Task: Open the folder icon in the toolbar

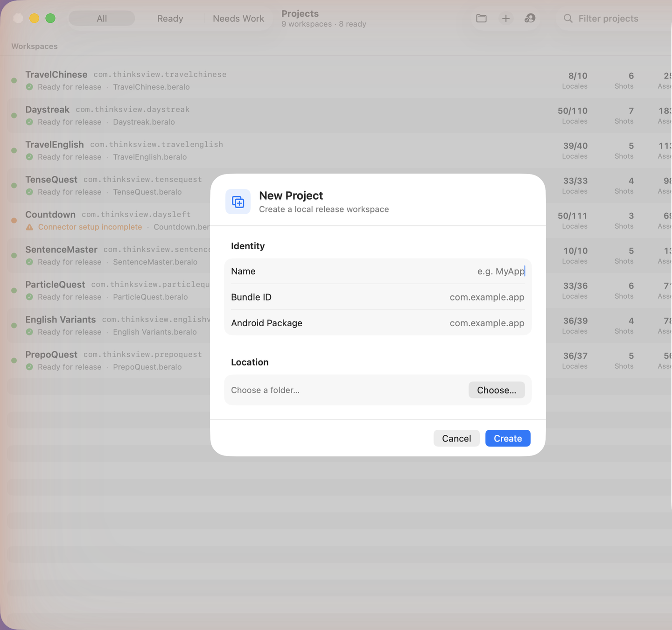Action: point(481,18)
